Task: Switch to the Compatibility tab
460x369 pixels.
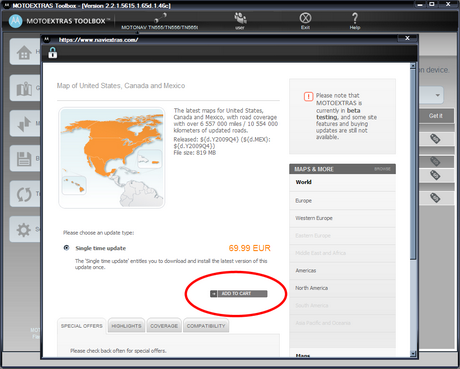Action: [x=206, y=326]
